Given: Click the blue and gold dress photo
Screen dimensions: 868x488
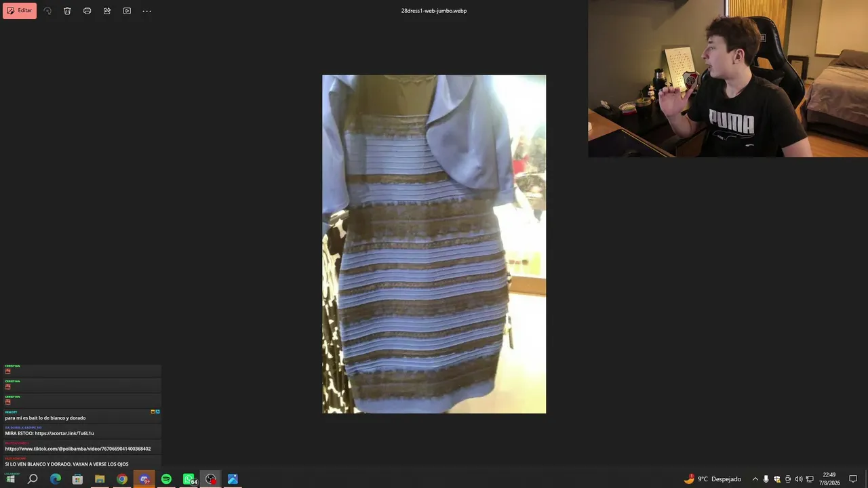Looking at the screenshot, I should [x=434, y=244].
